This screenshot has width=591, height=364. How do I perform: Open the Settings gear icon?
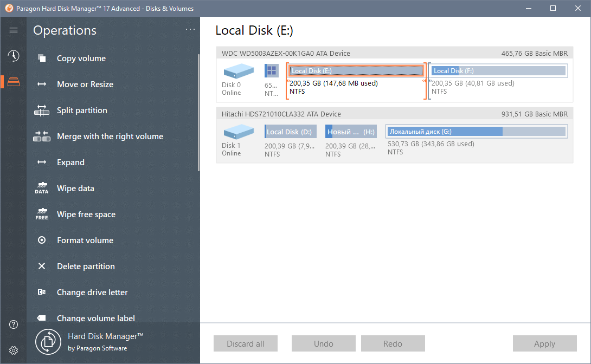[x=14, y=350]
